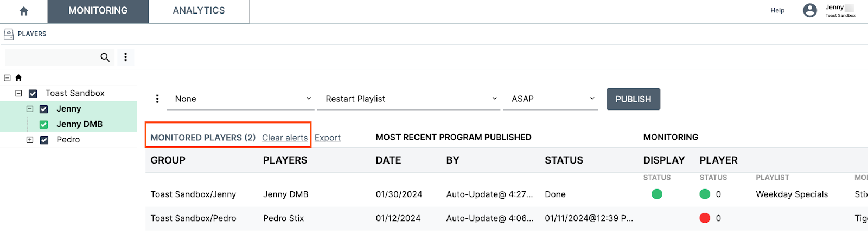This screenshot has height=247, width=868.
Task: Switch to the Monitoring tab
Action: (x=98, y=11)
